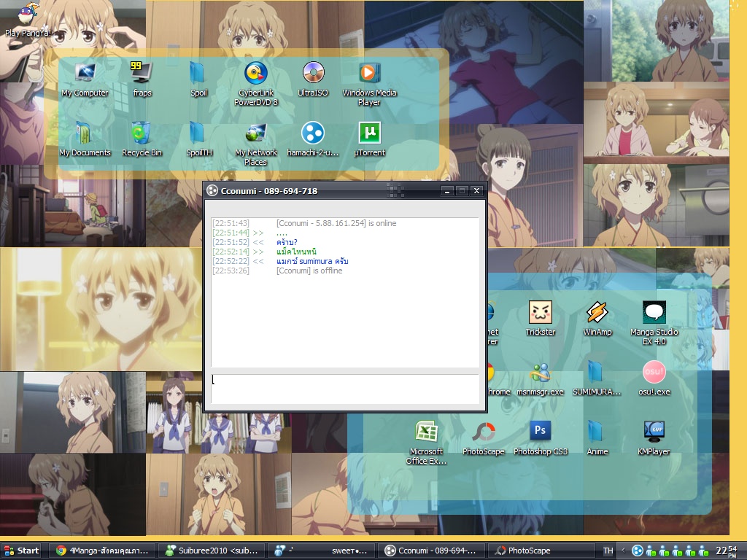Click the chat history message area
The width and height of the screenshot is (747, 560).
pos(345,292)
